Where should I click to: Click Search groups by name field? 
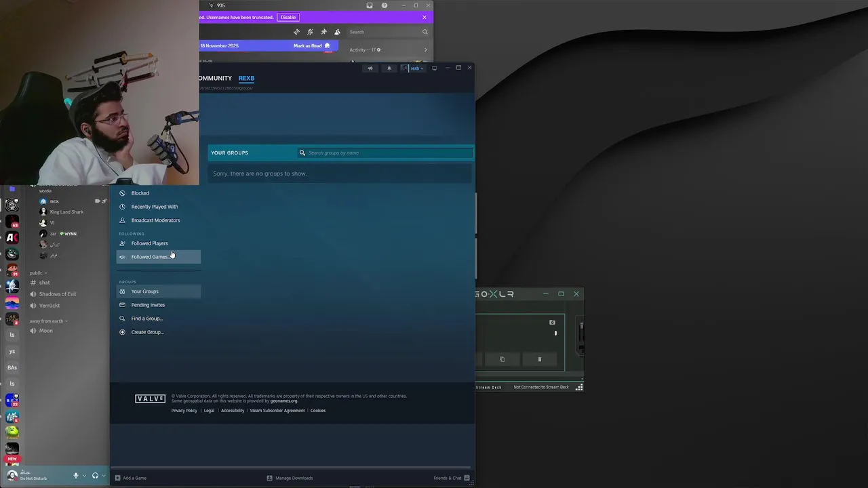tap(385, 152)
